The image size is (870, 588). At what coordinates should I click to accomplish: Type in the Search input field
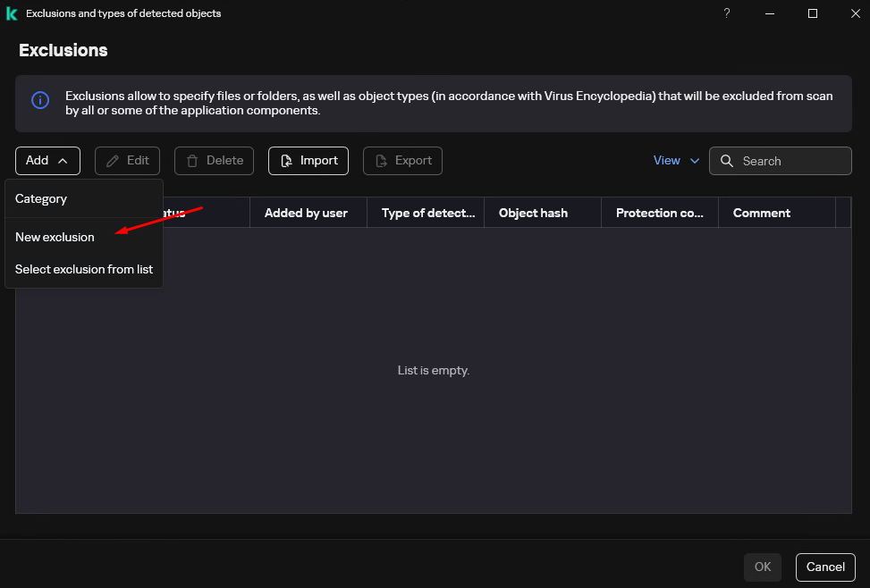[x=791, y=161]
